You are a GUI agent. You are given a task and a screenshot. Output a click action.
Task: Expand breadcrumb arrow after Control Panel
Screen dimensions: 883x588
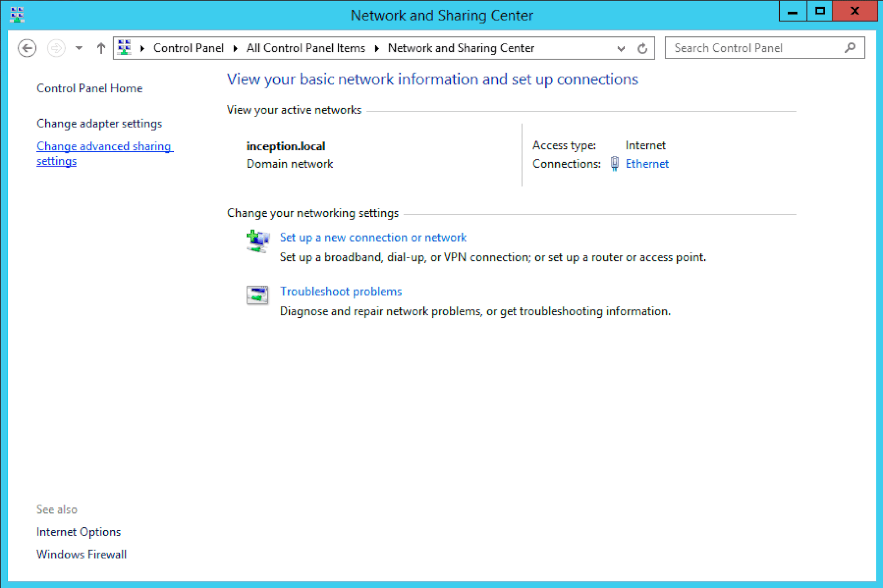(236, 48)
